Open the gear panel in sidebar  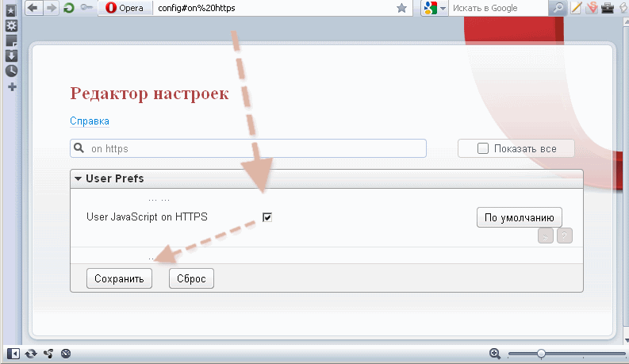tap(11, 26)
